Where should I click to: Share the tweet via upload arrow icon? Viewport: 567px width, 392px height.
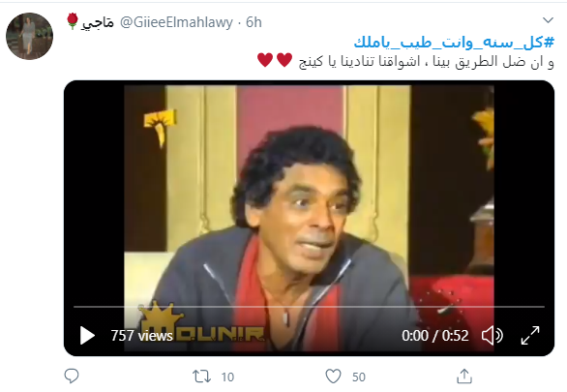[x=464, y=377]
